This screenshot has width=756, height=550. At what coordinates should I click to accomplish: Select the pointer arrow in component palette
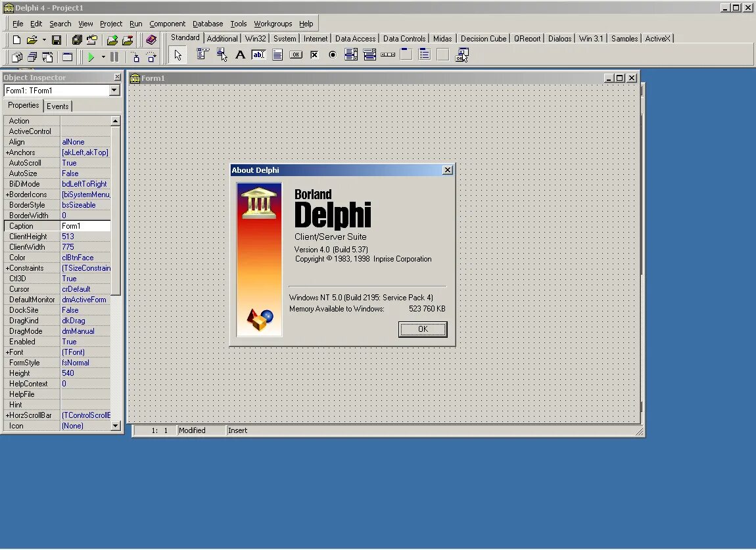point(178,55)
